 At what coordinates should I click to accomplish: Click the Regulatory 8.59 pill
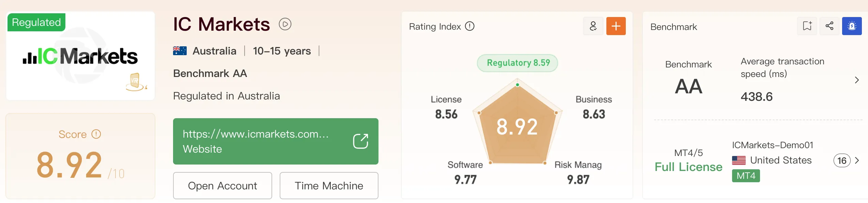click(x=517, y=63)
